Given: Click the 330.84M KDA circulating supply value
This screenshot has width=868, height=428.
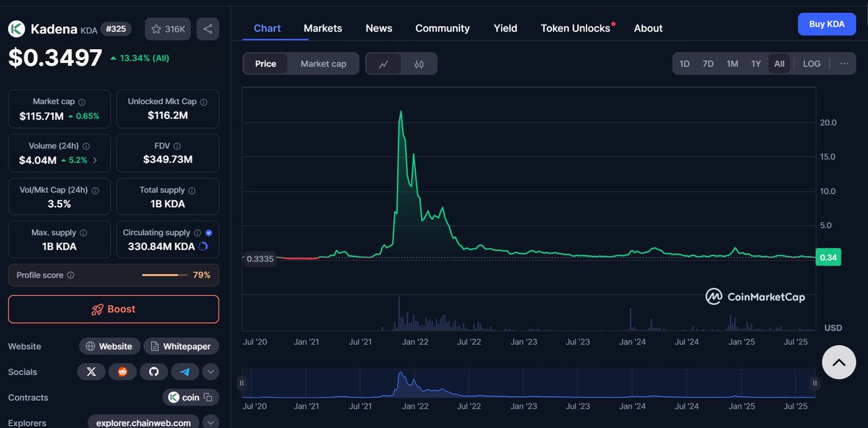Looking at the screenshot, I should tap(161, 247).
